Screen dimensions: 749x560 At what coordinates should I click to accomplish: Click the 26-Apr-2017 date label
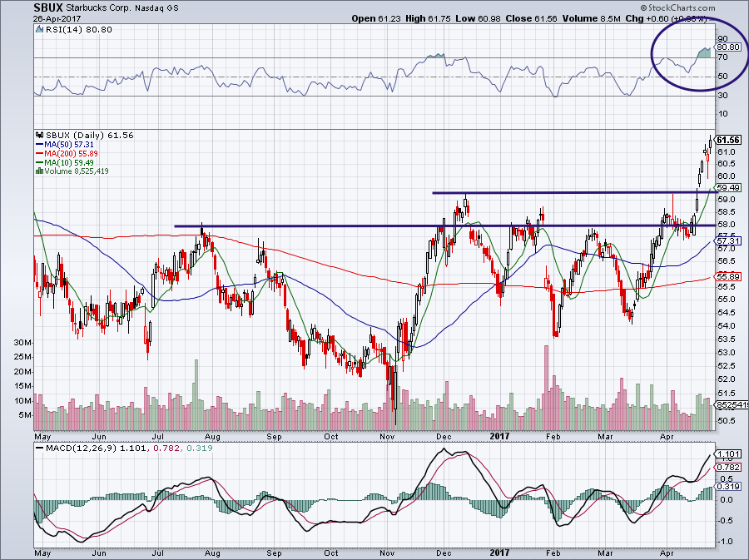57,18
